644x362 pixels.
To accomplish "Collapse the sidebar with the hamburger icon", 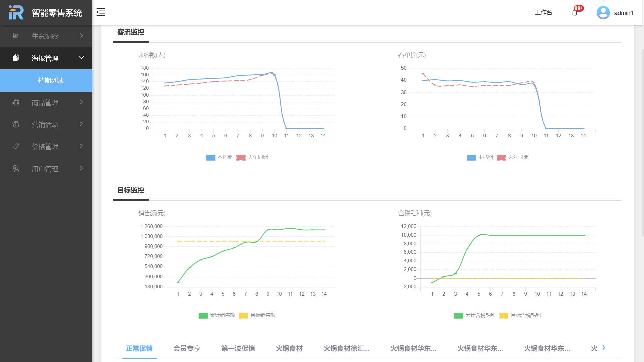I will 101,12.
